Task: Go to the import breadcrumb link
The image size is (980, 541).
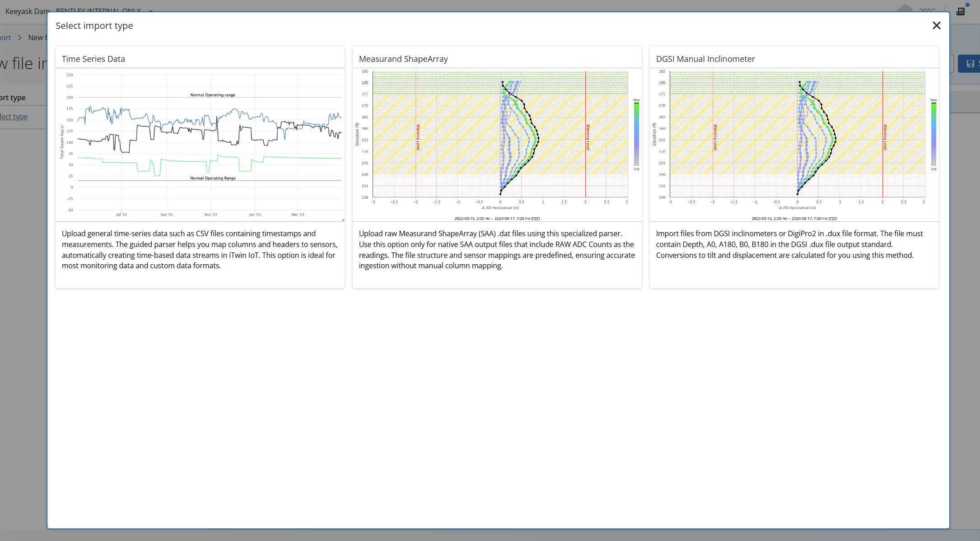Action: pyautogui.click(x=5, y=37)
